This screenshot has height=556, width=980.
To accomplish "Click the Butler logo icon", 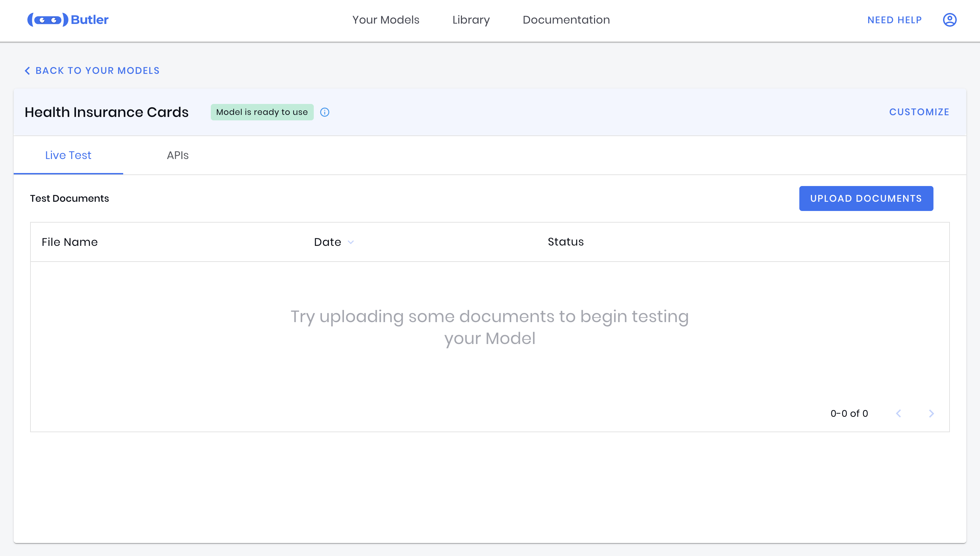I will pos(47,20).
